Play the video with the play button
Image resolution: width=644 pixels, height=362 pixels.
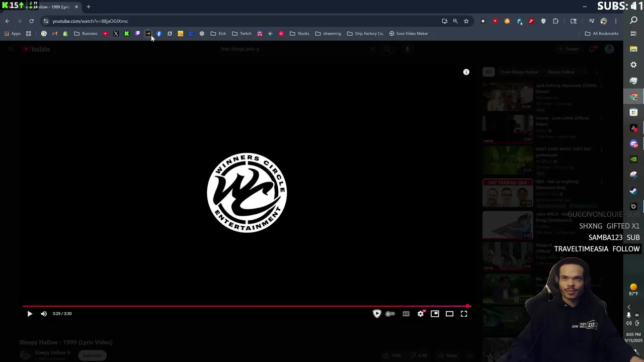[30, 314]
